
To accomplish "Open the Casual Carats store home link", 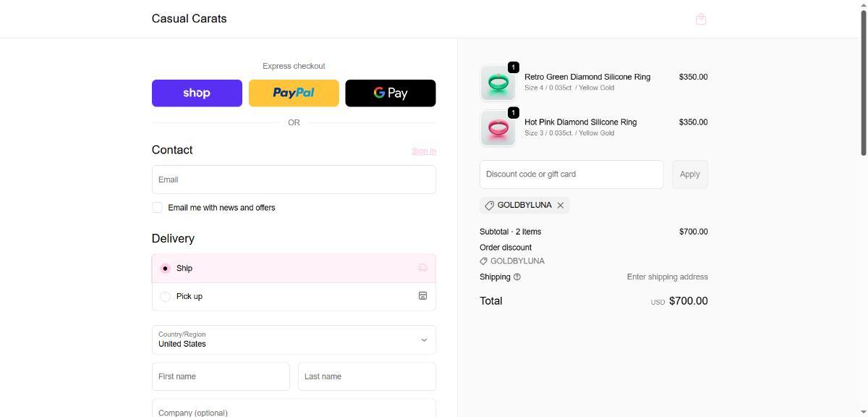I will click(189, 19).
